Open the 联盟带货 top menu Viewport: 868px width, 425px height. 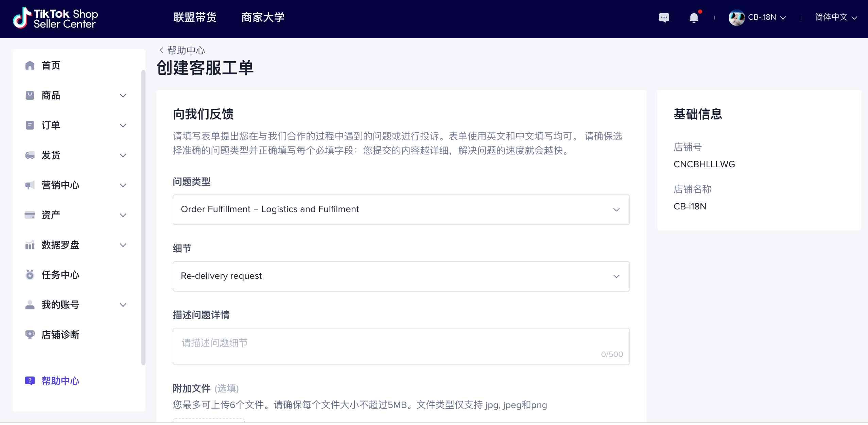195,17
